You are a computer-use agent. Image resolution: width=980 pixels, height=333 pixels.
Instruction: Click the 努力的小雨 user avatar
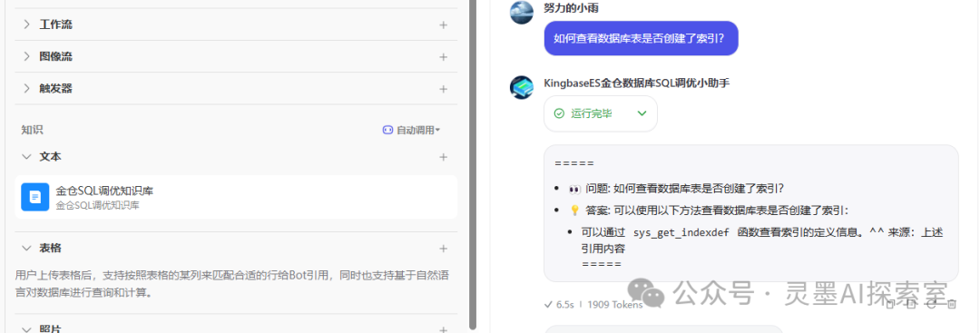click(521, 12)
